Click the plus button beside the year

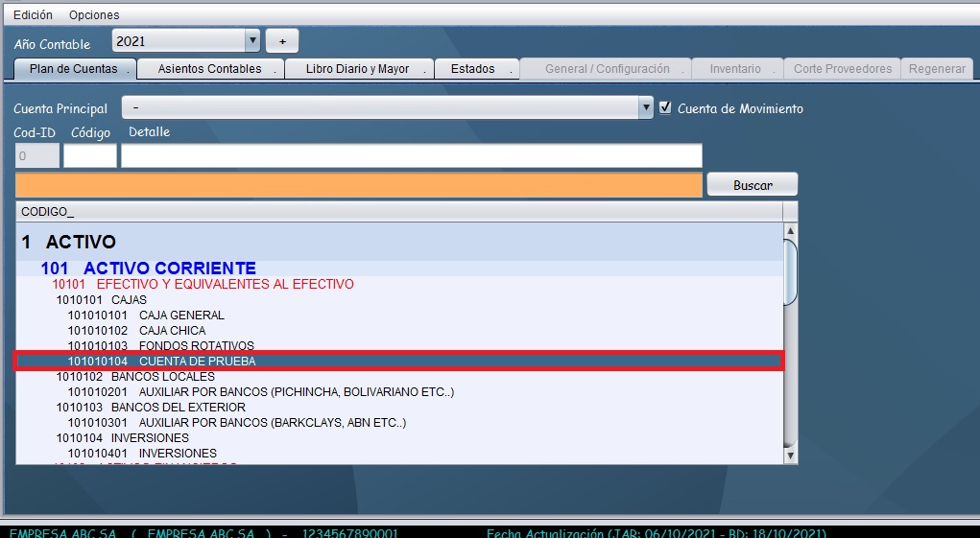[x=282, y=41]
